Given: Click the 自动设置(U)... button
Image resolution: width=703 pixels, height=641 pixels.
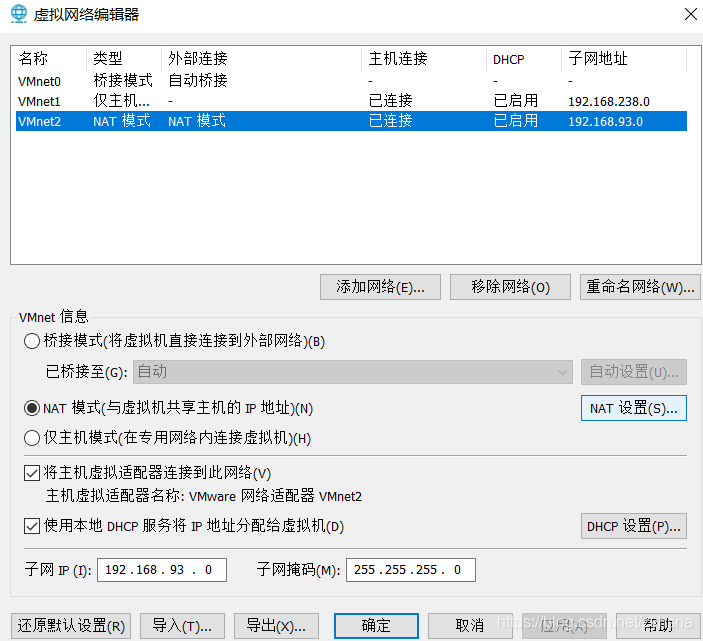Looking at the screenshot, I should click(634, 372).
